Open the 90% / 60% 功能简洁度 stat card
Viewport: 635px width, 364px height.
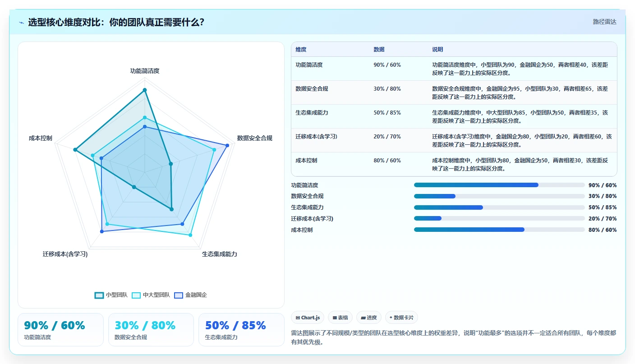60,330
